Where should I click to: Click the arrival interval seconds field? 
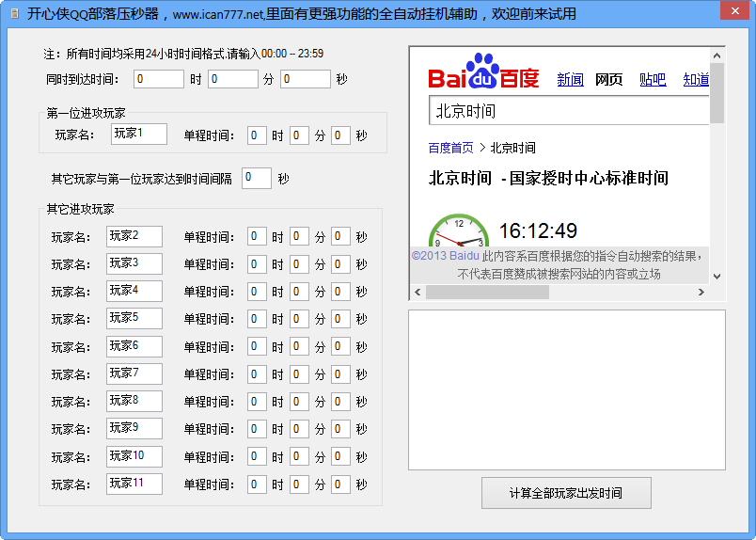(x=256, y=178)
